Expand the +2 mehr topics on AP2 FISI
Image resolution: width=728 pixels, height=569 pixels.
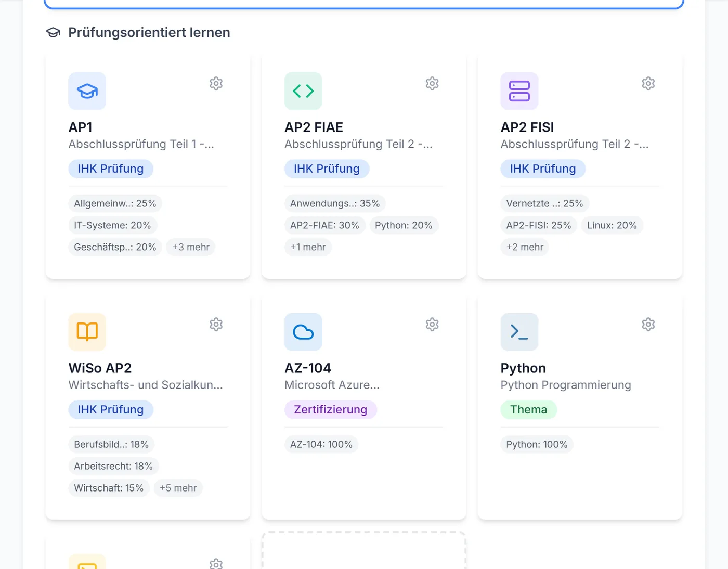click(x=525, y=247)
